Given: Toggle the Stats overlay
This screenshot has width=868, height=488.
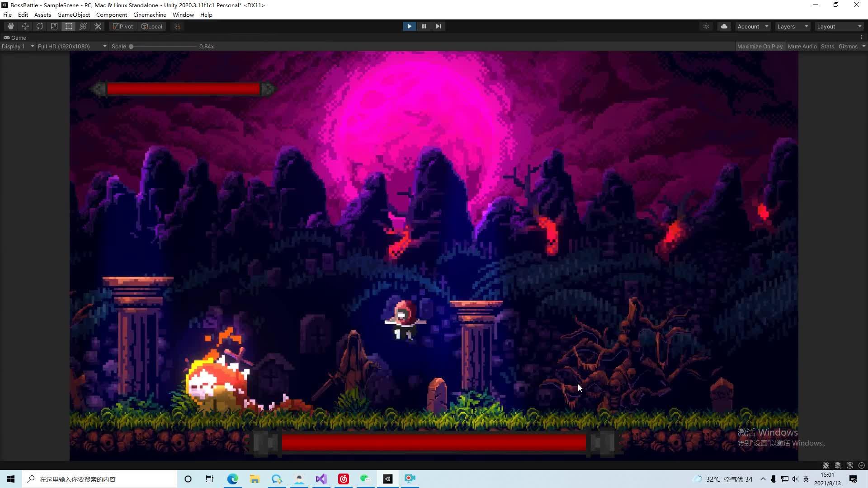Looking at the screenshot, I should point(827,46).
